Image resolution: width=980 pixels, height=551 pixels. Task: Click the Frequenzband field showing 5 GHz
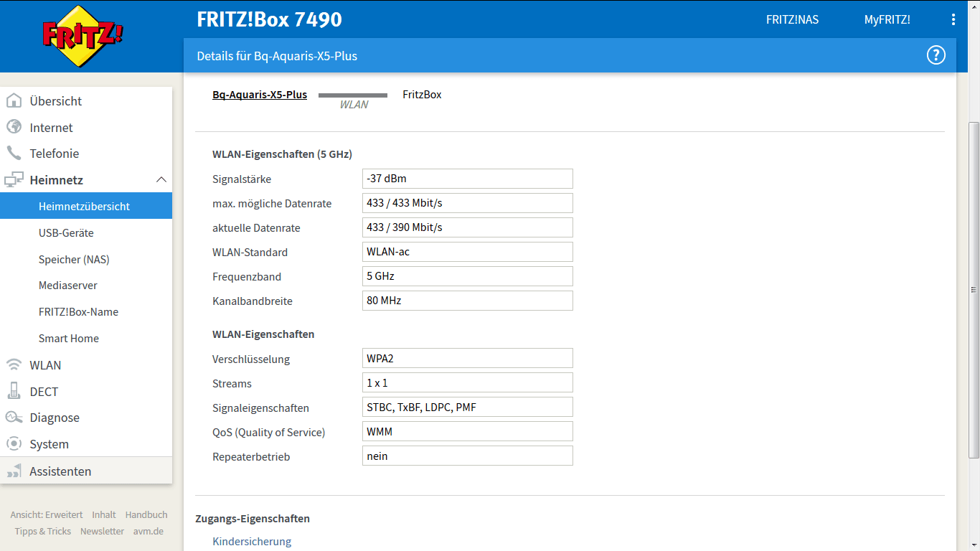pyautogui.click(x=468, y=276)
